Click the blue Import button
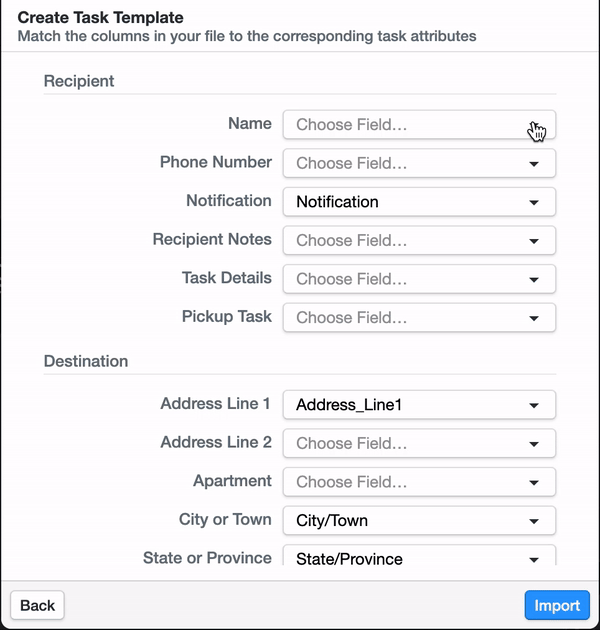This screenshot has width=600, height=630. click(x=557, y=605)
